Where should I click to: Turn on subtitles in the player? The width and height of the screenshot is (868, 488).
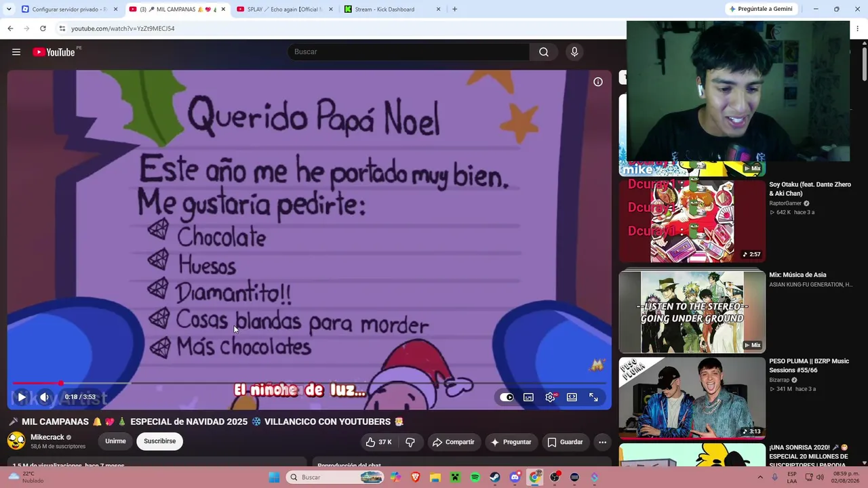[528, 397]
